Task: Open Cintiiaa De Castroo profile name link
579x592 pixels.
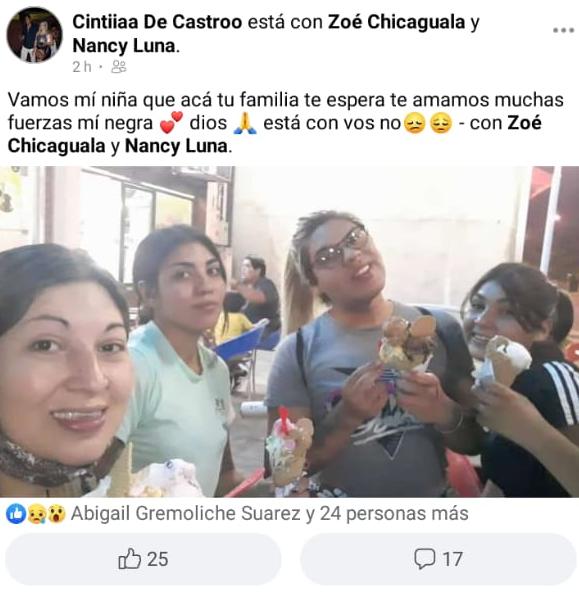Action: 157,22
